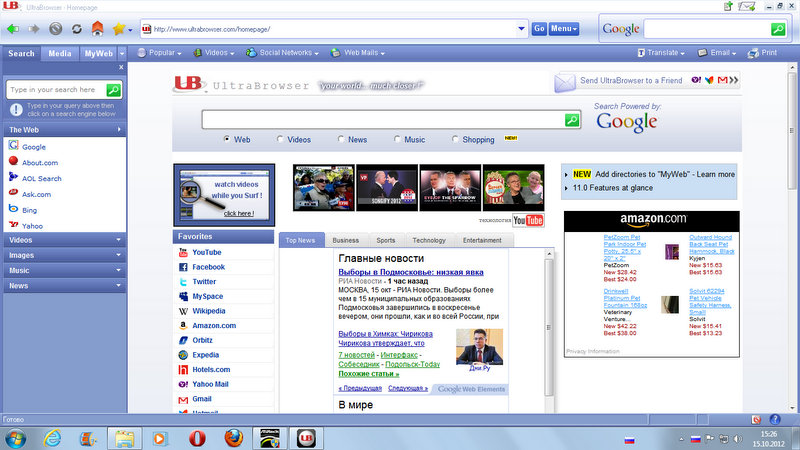The image size is (800, 450).
Task: Open the Facebook favorites link
Action: (x=209, y=267)
